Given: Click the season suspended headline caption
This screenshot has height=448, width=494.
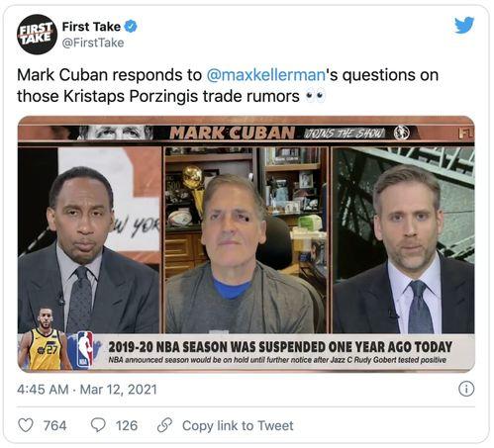Looking at the screenshot, I should [280, 347].
